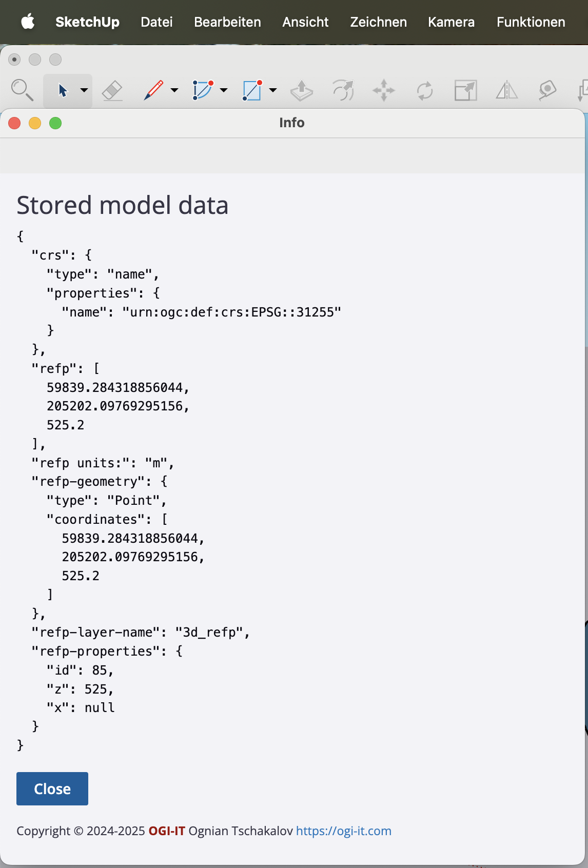Select the Move tool
The height and width of the screenshot is (868, 588).
[384, 91]
